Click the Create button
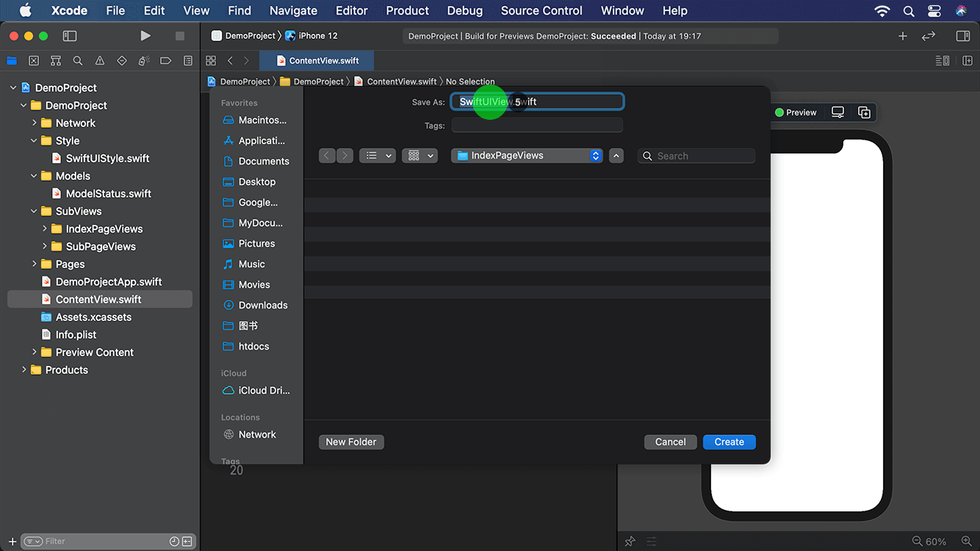This screenshot has width=980, height=551. [x=729, y=442]
